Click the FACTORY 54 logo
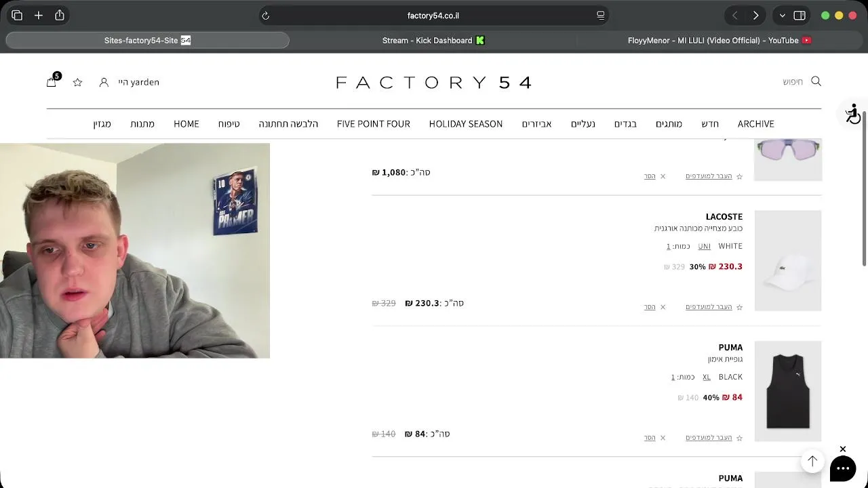Image resolution: width=868 pixels, height=488 pixels. (x=434, y=83)
